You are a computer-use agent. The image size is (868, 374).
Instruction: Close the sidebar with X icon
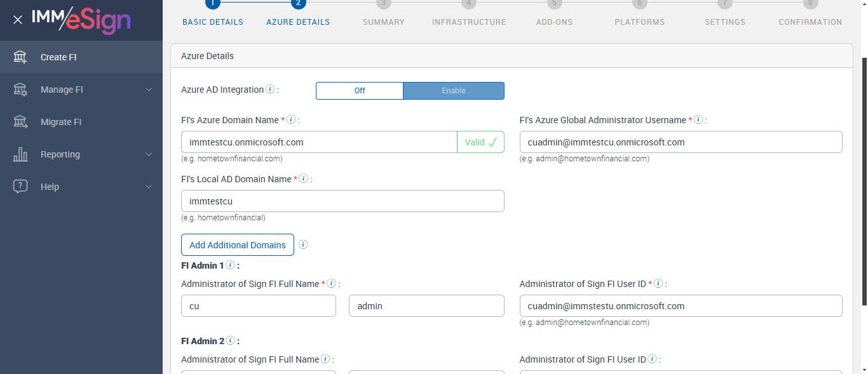tap(18, 20)
